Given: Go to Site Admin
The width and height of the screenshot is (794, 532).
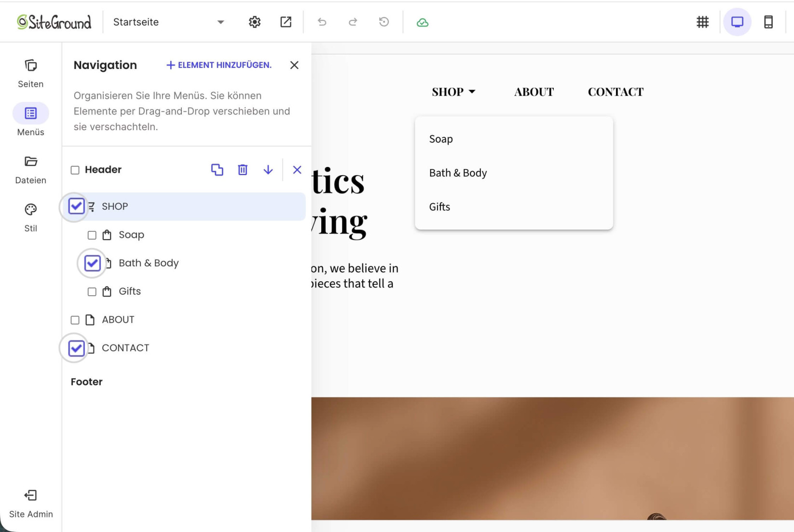Looking at the screenshot, I should point(31,504).
